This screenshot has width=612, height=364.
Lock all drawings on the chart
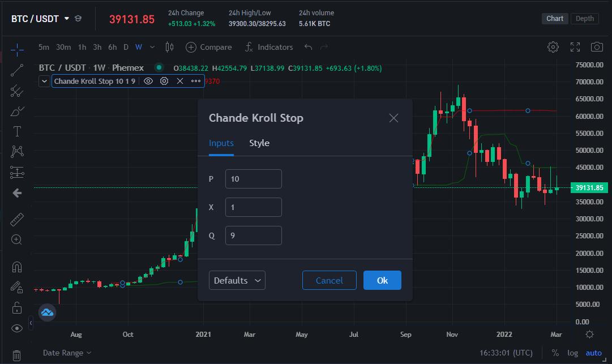17,307
